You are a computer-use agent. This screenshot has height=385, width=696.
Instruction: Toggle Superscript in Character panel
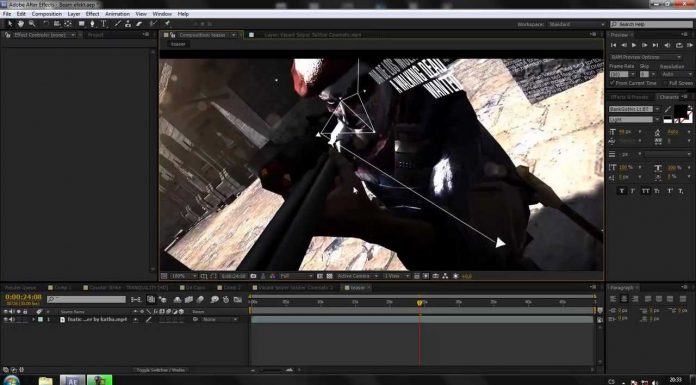tap(669, 191)
